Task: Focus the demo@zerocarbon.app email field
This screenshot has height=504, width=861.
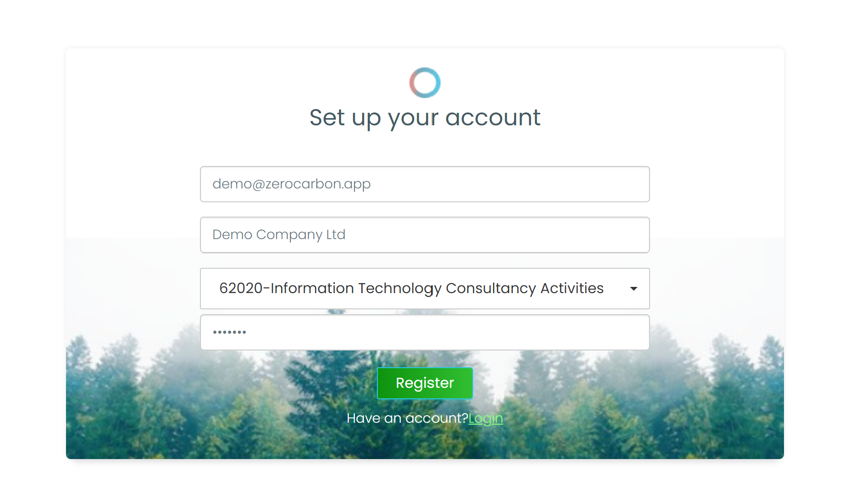Action: point(425,184)
